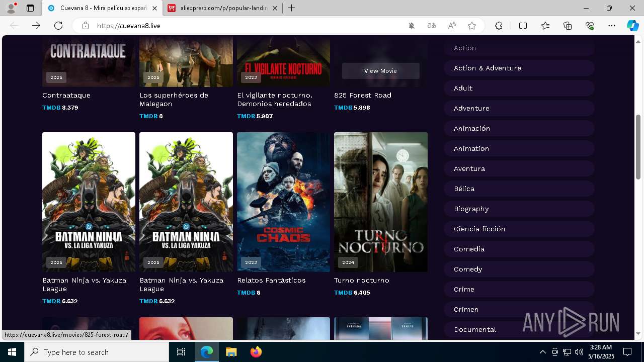The width and height of the screenshot is (644, 362).
Task: Select the Adult genre
Action: tap(519, 88)
